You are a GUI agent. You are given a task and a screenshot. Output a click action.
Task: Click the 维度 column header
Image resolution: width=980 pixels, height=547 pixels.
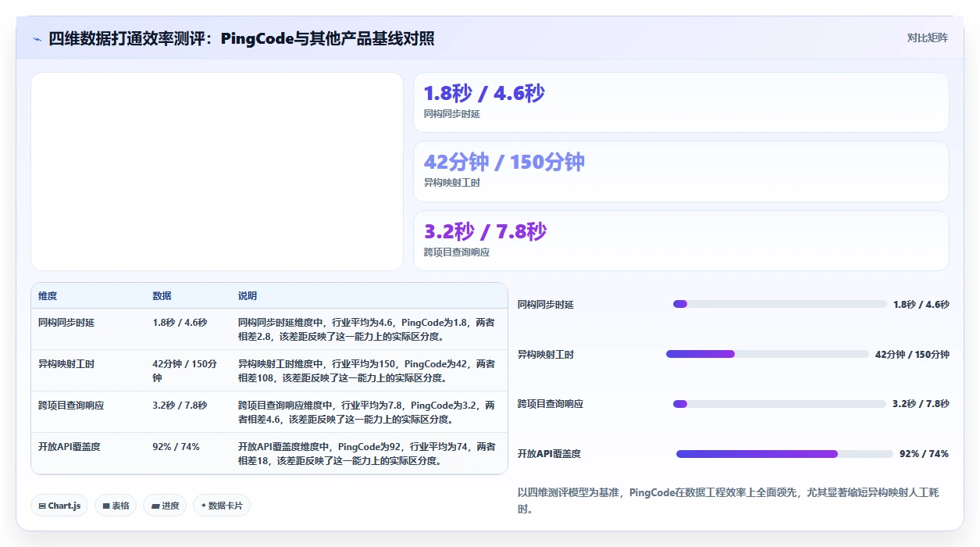[48, 296]
